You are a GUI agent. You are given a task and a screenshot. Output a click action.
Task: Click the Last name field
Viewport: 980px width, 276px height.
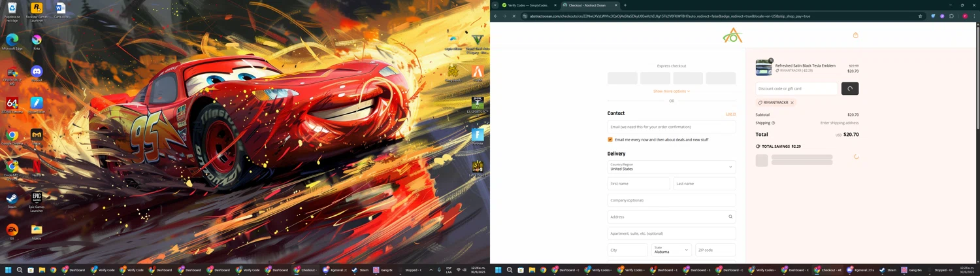click(704, 184)
